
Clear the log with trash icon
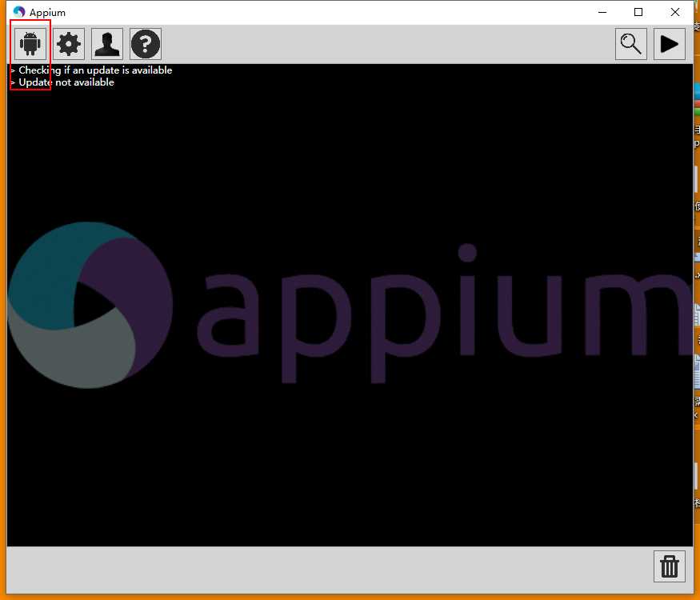[x=669, y=566]
